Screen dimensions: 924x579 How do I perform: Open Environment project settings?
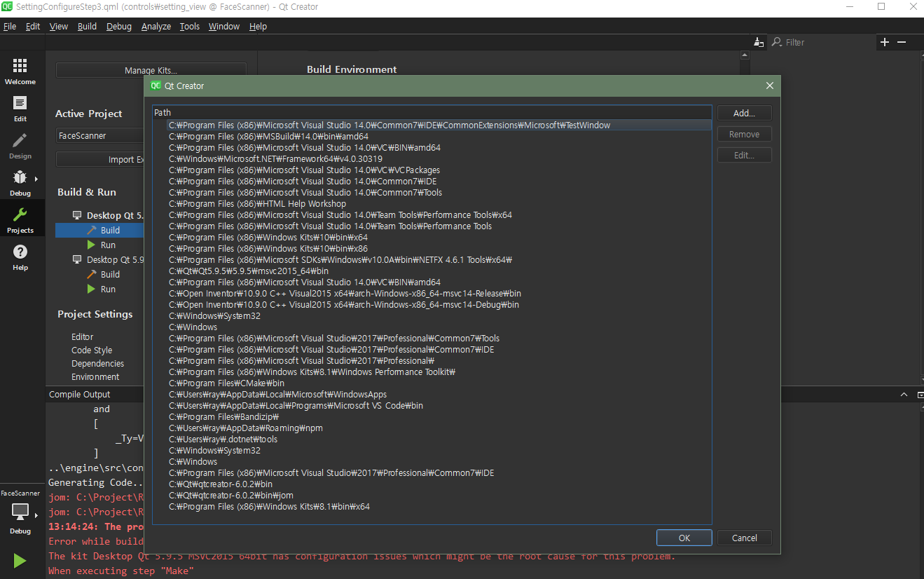click(95, 376)
